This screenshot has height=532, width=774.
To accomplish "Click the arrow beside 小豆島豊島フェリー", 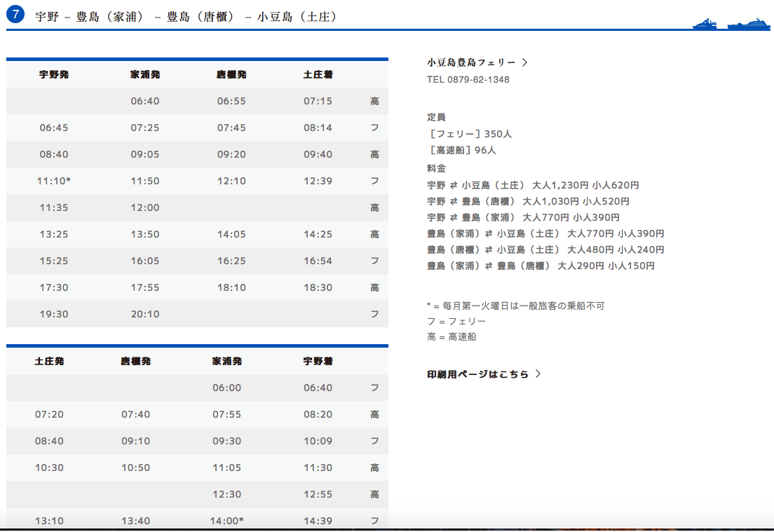I will click(525, 62).
